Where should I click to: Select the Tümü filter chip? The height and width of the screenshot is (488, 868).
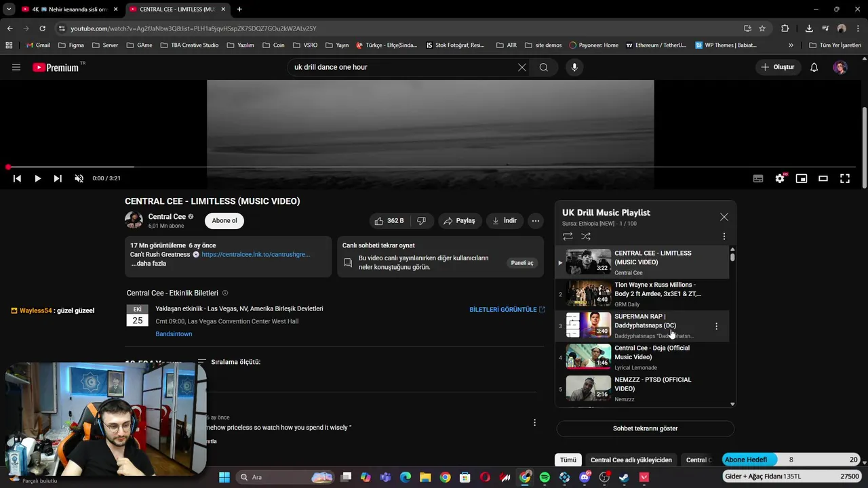(568, 460)
